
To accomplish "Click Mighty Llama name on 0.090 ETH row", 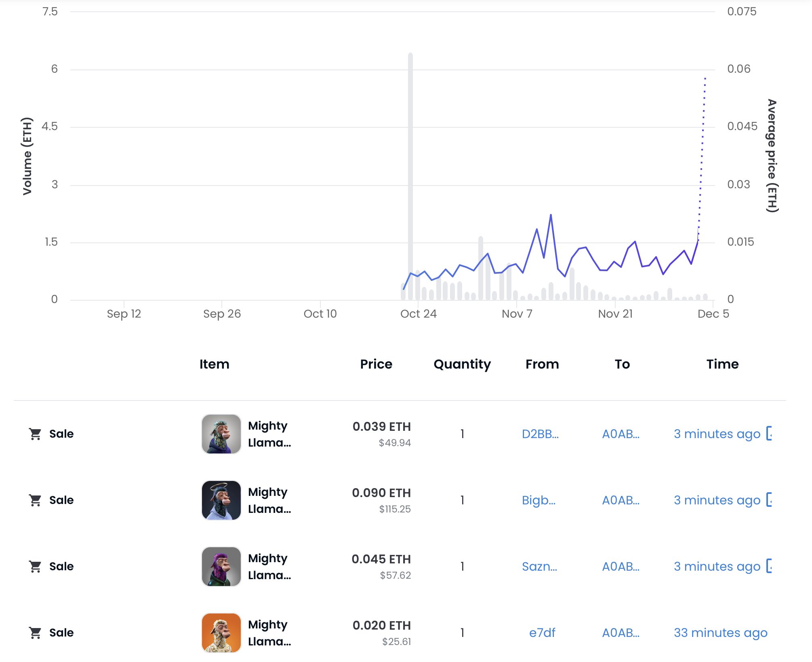I will [269, 500].
